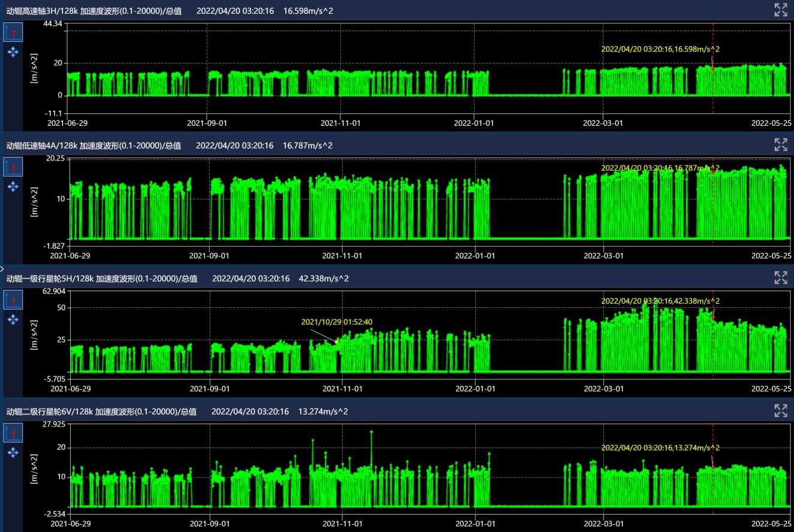Enlarge the 动辊二级行星轮6V chart panel
This screenshot has height=532, width=794.
[x=780, y=410]
